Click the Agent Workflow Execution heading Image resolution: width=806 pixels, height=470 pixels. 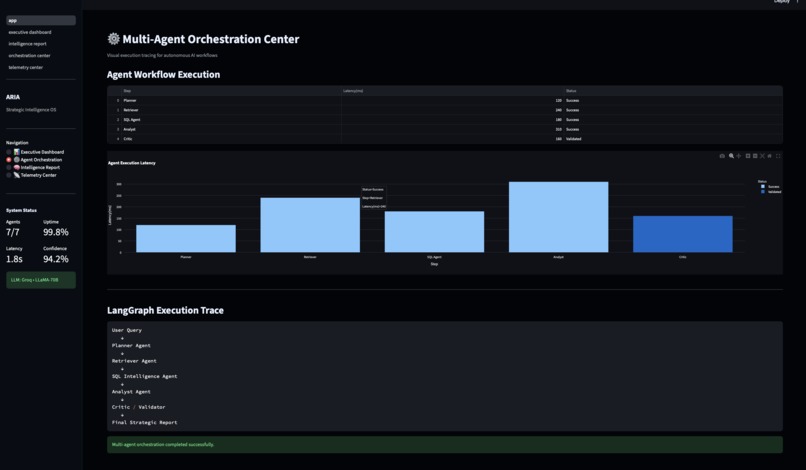pos(163,75)
